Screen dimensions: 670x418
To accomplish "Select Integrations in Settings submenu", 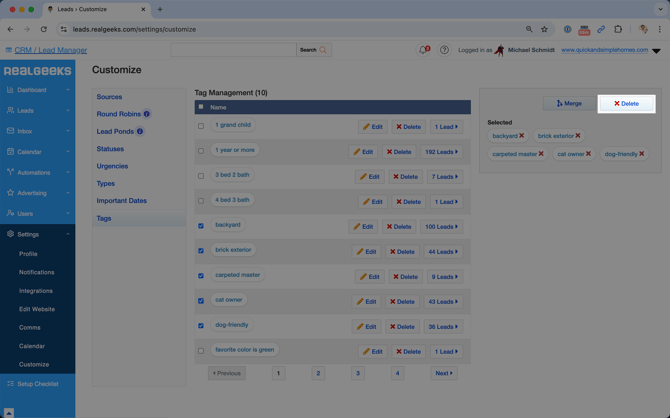I will point(35,291).
